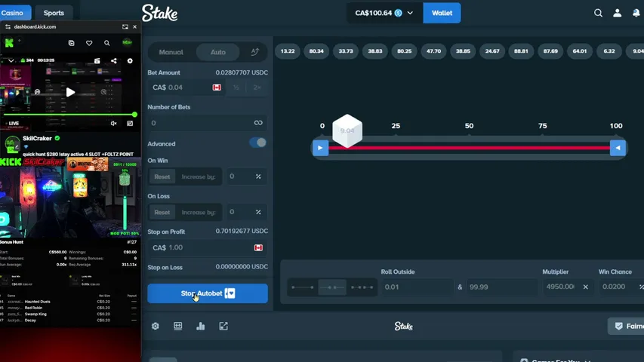Screen dimensions: 644x362
Task: Open Kick stream settings gear icon
Action: click(x=130, y=61)
